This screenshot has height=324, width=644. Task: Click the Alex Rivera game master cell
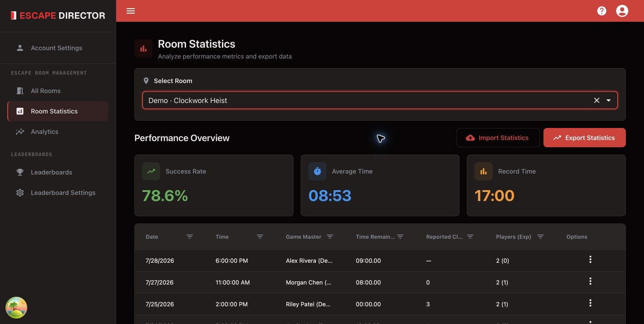pos(308,260)
